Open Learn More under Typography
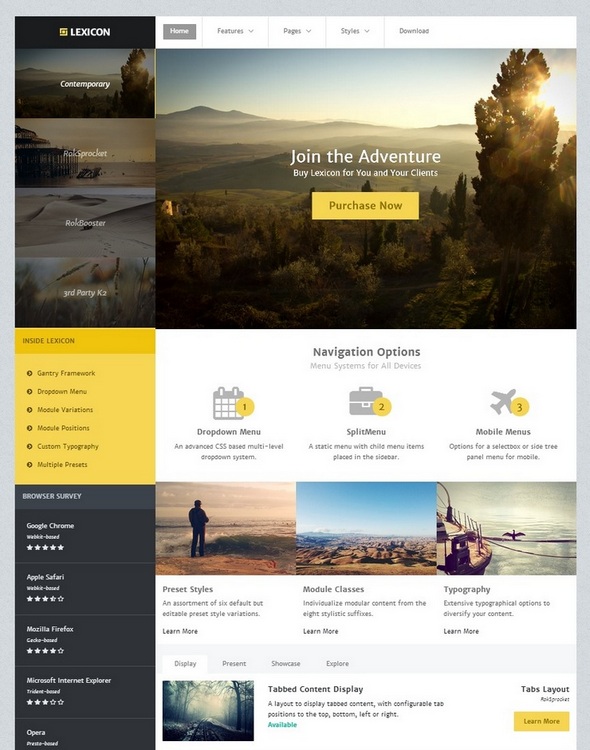This screenshot has height=750, width=590. tap(461, 631)
